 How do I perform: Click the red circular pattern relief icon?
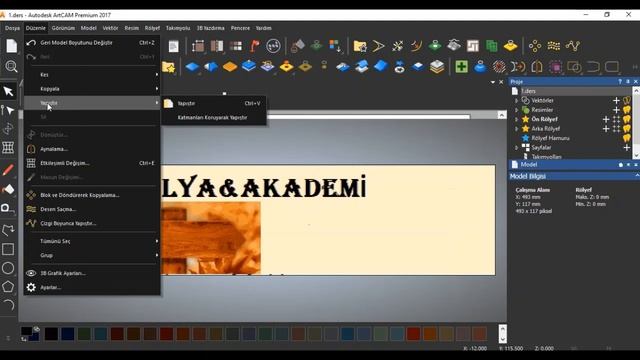click(499, 66)
